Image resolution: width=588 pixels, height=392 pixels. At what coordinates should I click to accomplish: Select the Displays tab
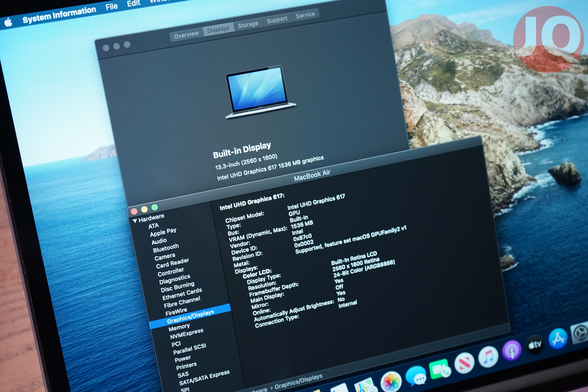point(218,29)
